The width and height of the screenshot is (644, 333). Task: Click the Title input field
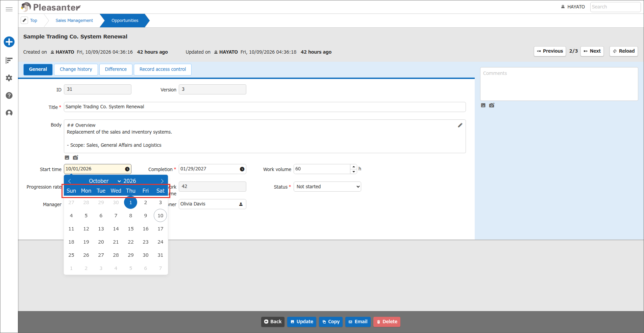[265, 107]
